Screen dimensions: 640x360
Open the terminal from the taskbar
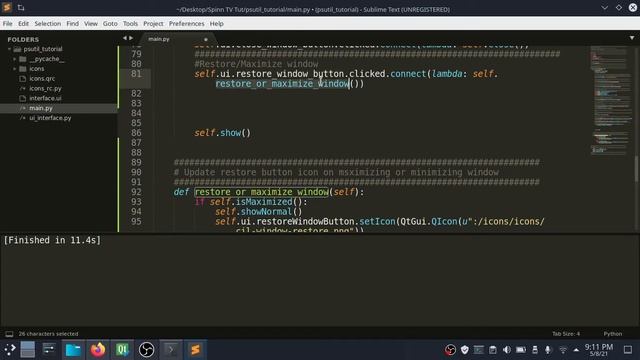tap(171, 350)
